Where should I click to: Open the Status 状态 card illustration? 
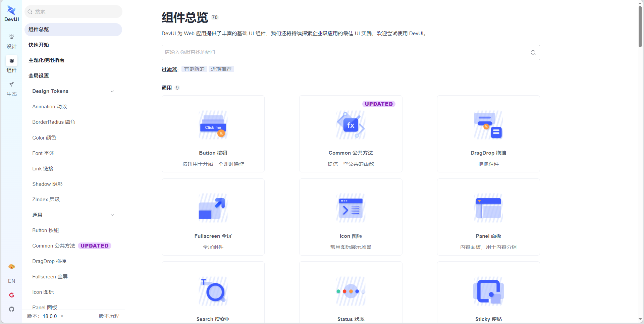pos(351,291)
